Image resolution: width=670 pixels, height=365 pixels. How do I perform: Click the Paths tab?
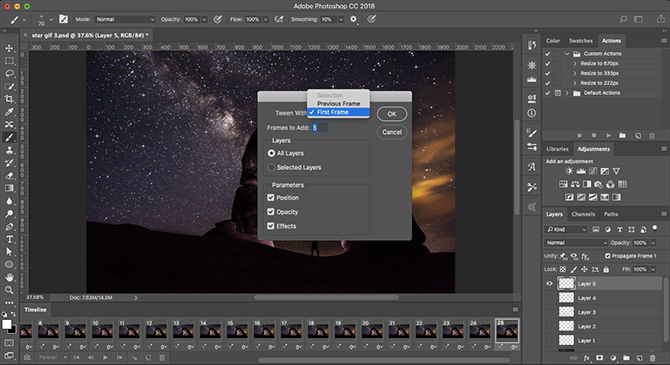click(x=611, y=214)
